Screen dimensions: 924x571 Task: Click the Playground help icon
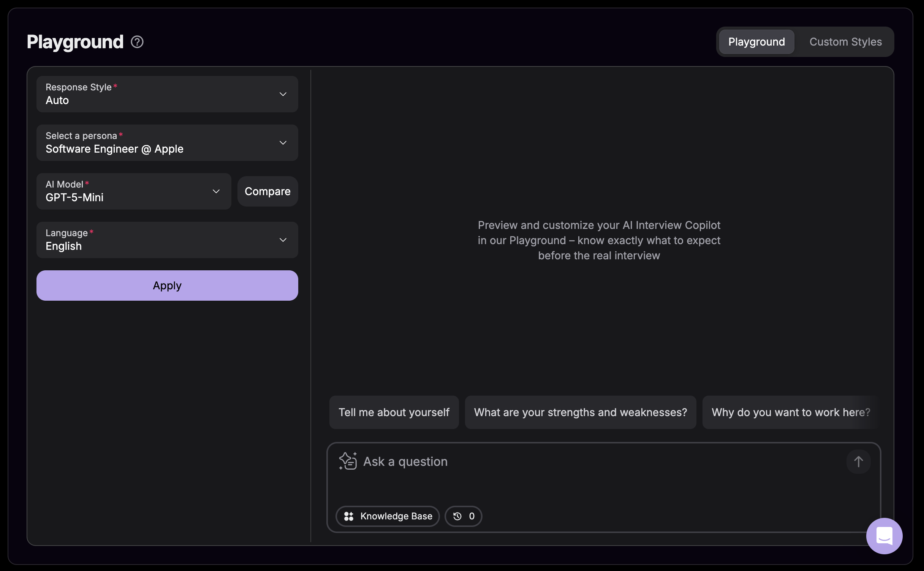click(137, 42)
